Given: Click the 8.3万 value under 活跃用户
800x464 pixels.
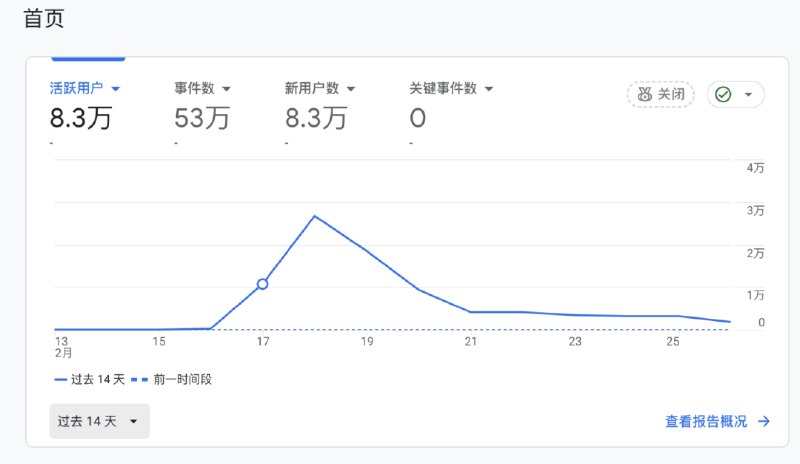Looking at the screenshot, I should 81,118.
